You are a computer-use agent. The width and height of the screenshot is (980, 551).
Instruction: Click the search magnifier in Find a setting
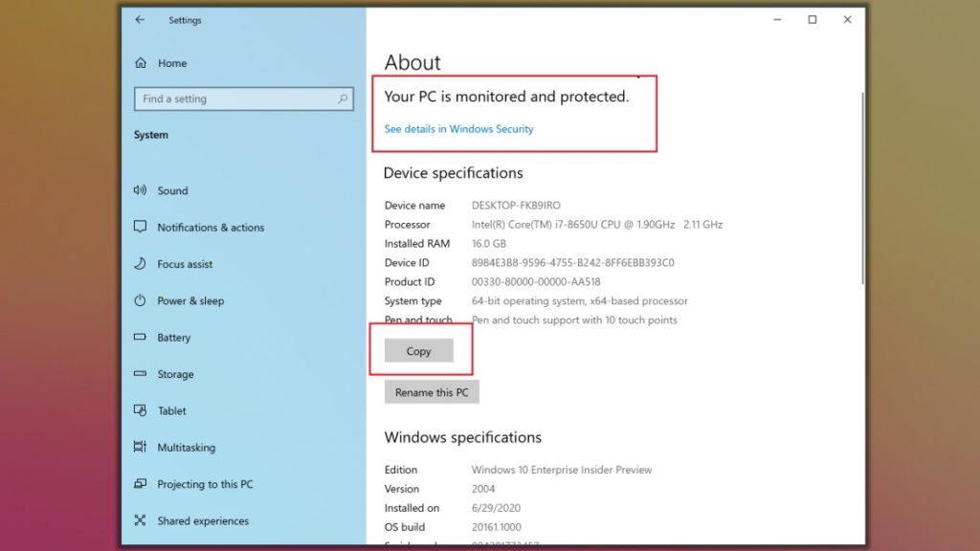(x=342, y=99)
